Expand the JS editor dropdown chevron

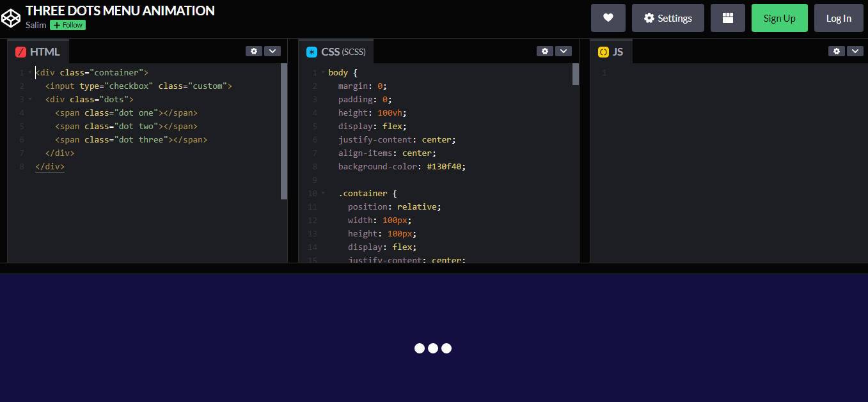click(x=855, y=51)
